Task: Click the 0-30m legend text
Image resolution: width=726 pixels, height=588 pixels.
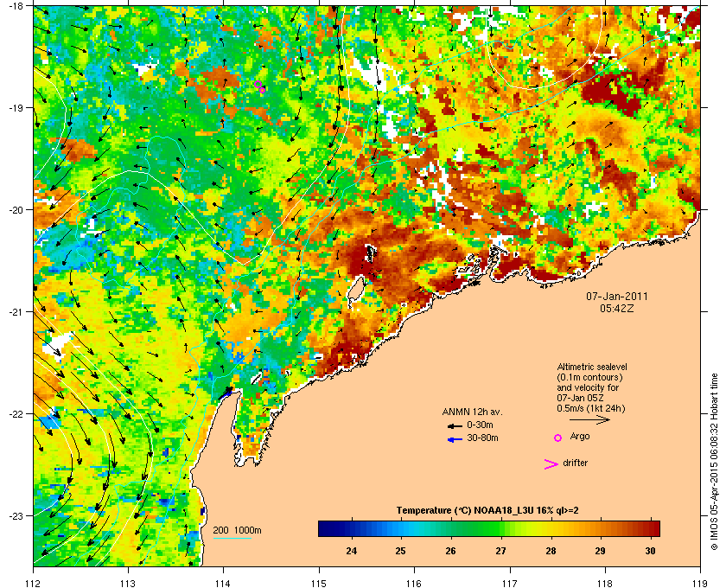Action: tap(480, 425)
